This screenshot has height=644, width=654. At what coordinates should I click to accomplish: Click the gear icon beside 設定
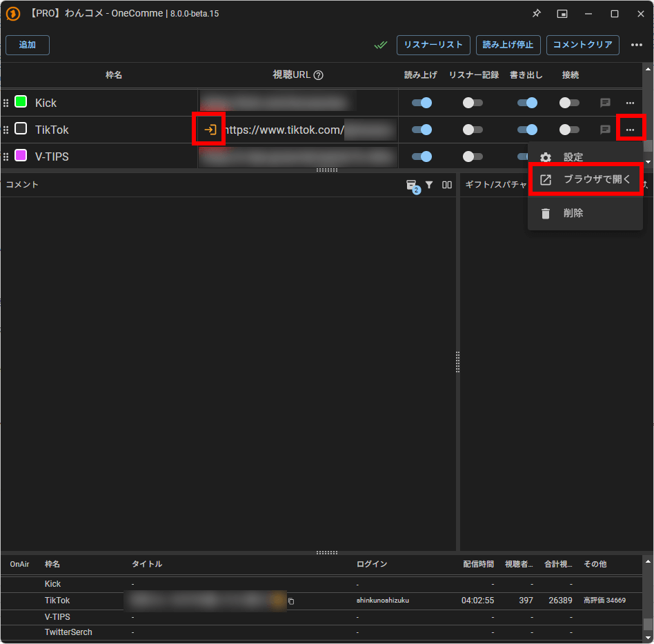tap(545, 157)
